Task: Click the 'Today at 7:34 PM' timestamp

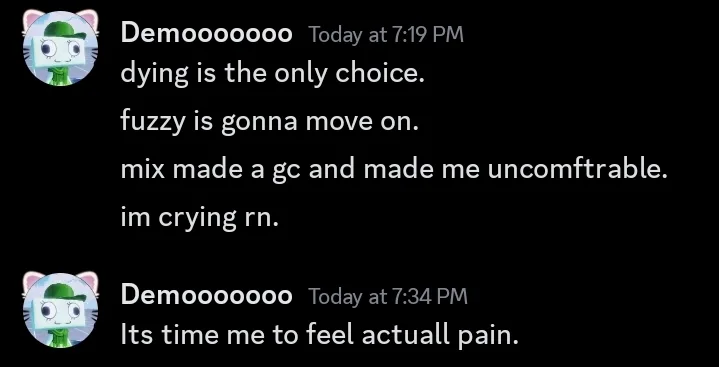Action: click(x=387, y=296)
